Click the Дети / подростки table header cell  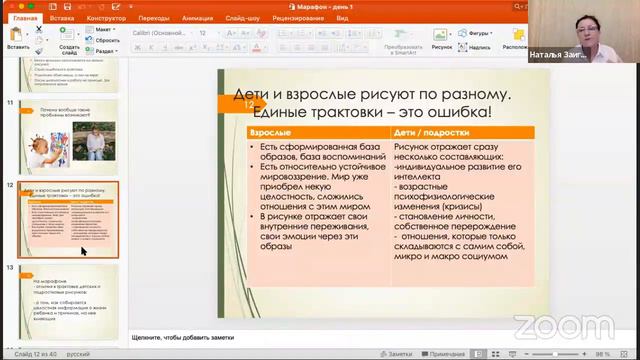(x=463, y=133)
